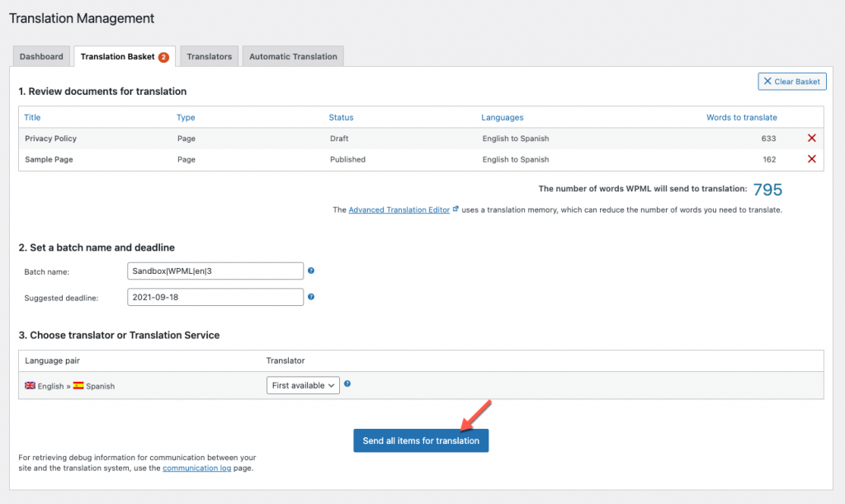This screenshot has width=845, height=504.
Task: Remove Privacy Policy from the translation basket
Action: pos(811,138)
